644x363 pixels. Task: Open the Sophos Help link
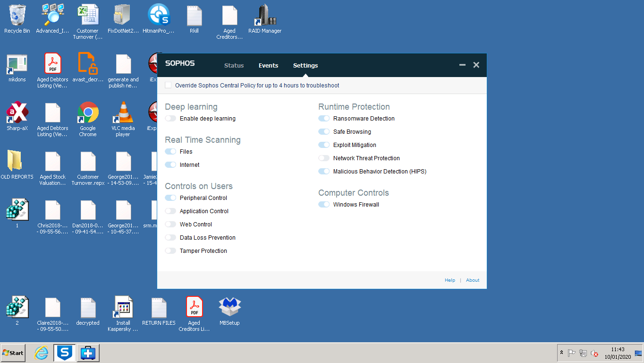click(x=450, y=280)
